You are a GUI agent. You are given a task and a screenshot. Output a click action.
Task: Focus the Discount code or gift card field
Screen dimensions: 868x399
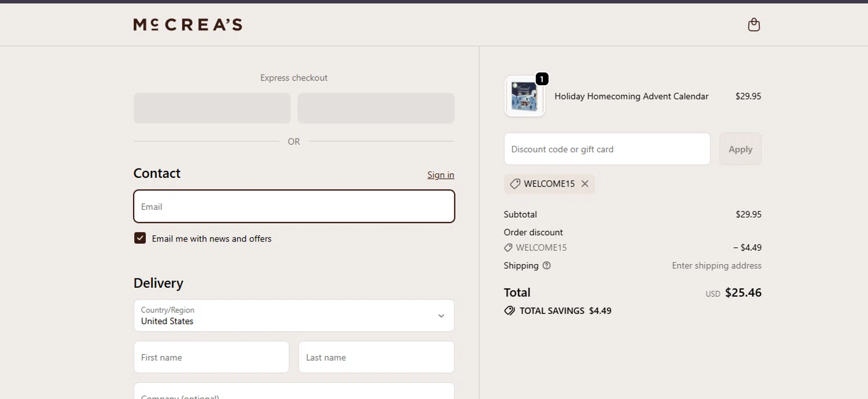[607, 149]
